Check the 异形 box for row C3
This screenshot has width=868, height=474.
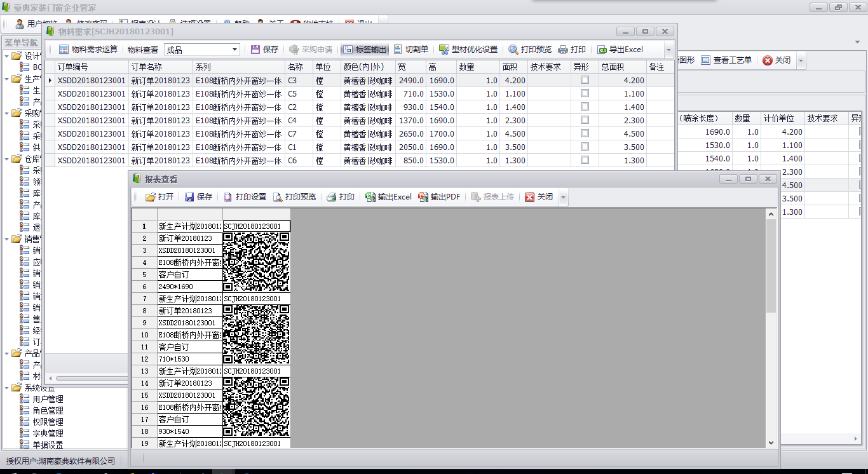[585, 80]
